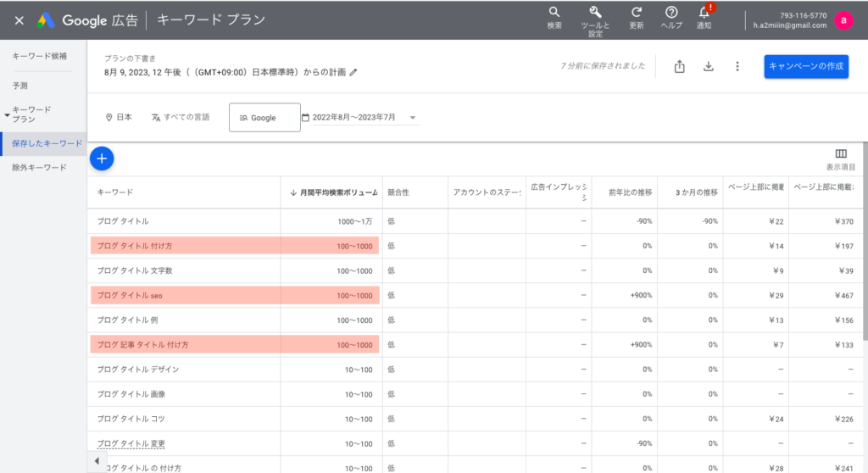Select keyword ブログ タイトル コツ
Viewport: 868px width, 473px height.
click(x=131, y=419)
